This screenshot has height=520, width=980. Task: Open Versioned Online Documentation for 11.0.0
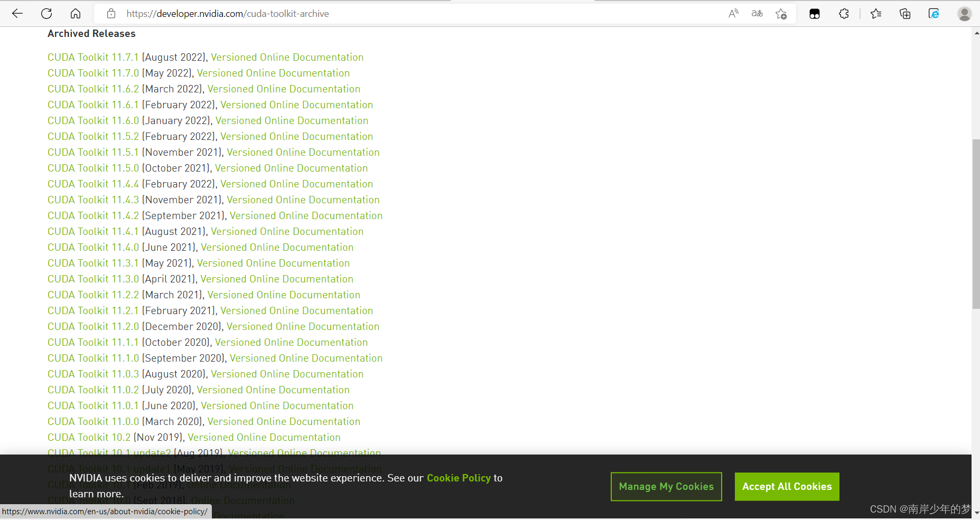point(284,421)
